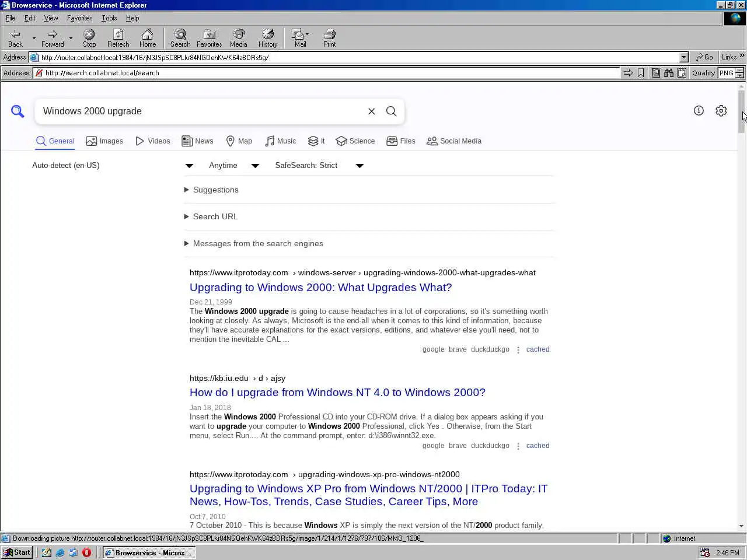Open the File menu
This screenshot has height=560, width=747.
click(x=11, y=18)
